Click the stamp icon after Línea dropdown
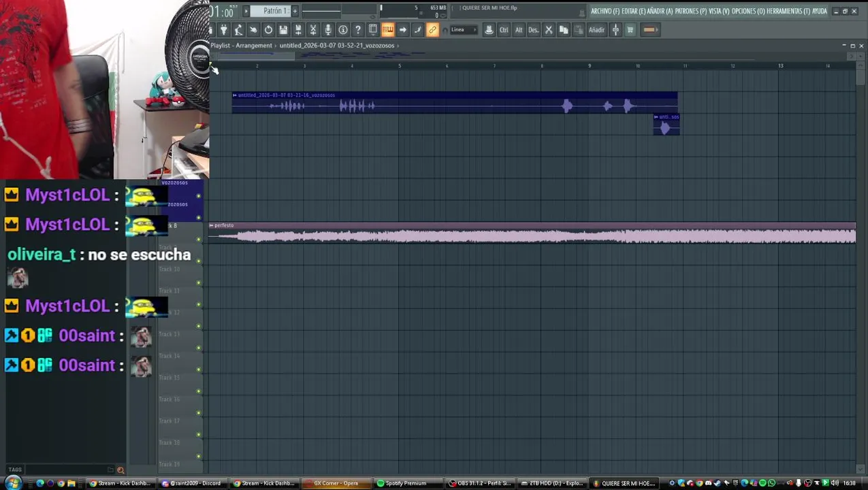This screenshot has height=490, width=868. click(489, 30)
